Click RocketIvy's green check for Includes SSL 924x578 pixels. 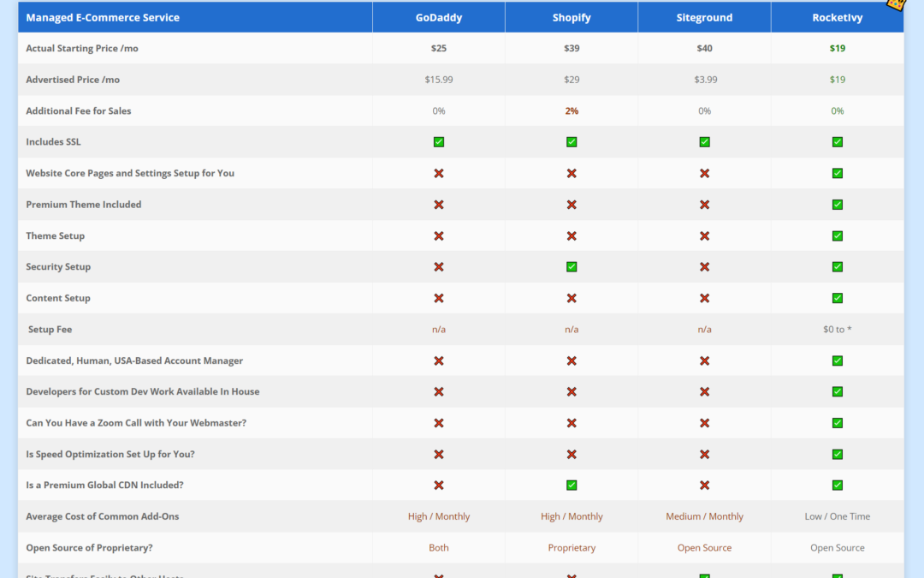pos(838,141)
